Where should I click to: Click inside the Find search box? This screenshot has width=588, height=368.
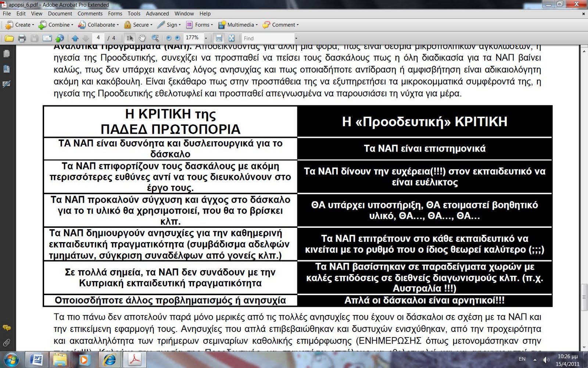point(268,38)
